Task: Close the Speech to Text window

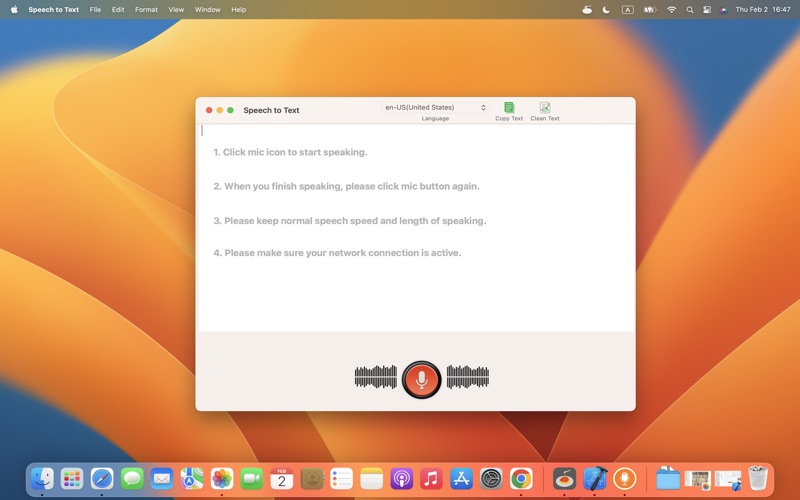Action: (209, 110)
